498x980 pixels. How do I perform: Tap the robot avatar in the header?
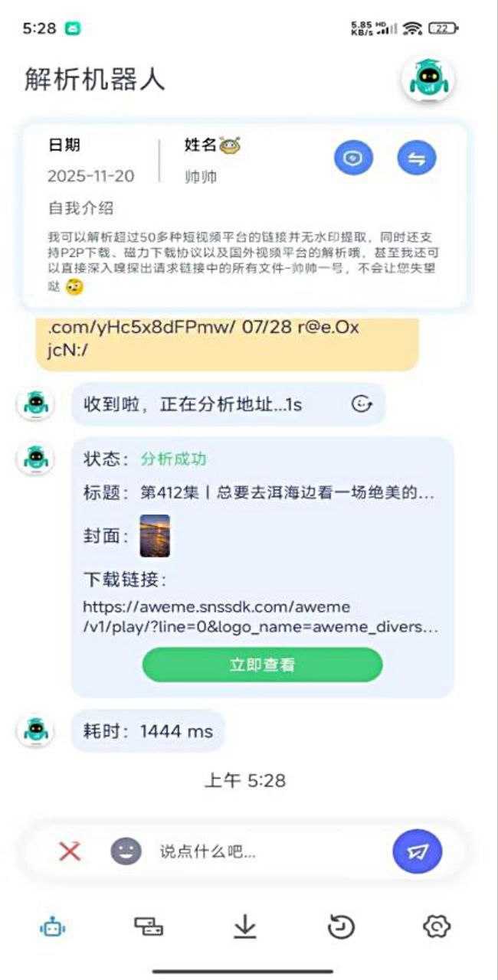tap(428, 79)
